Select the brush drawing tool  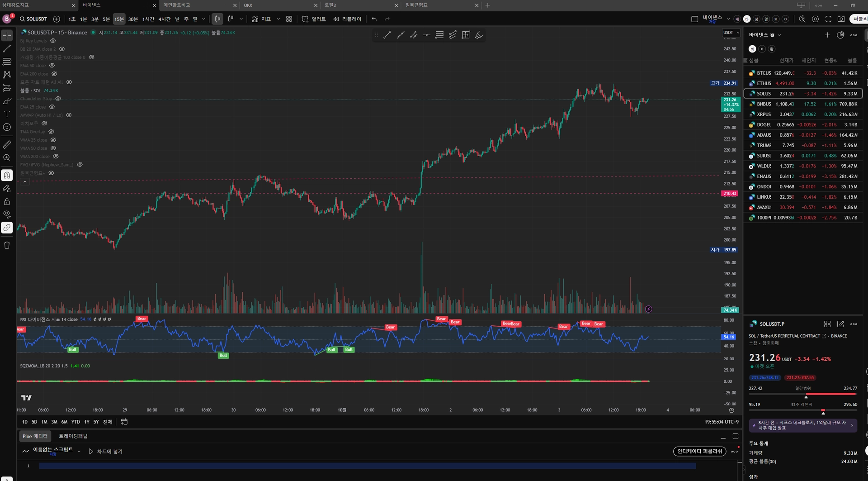point(7,101)
